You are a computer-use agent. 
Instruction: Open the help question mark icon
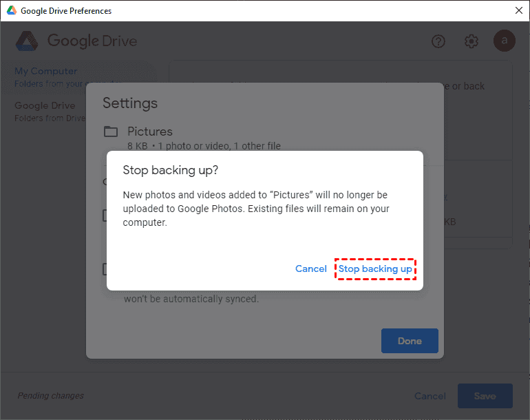438,41
